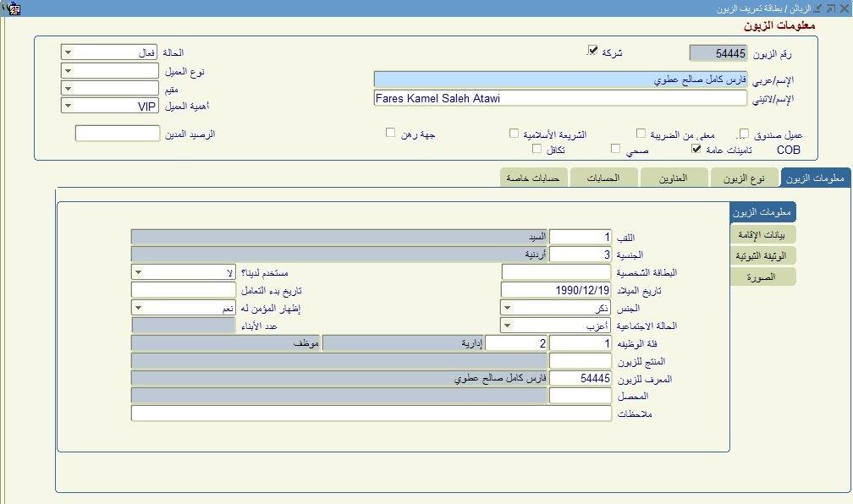Switch to the العناوين tab
This screenshot has height=504, width=853.
coord(674,178)
